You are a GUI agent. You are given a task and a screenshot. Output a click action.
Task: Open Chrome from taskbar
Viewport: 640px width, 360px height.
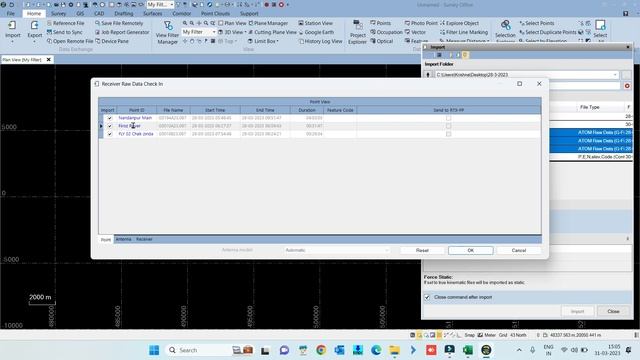coord(321,350)
